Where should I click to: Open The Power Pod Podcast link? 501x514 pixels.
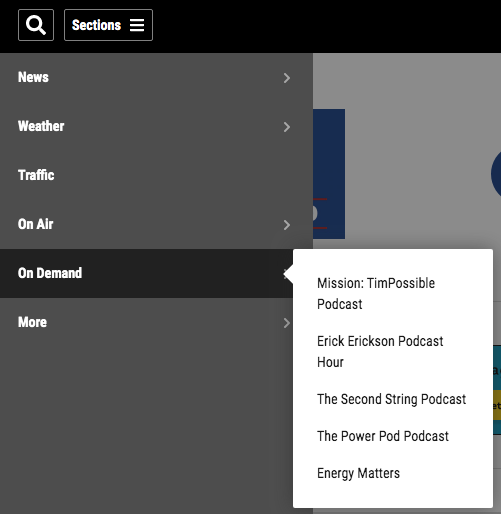383,436
